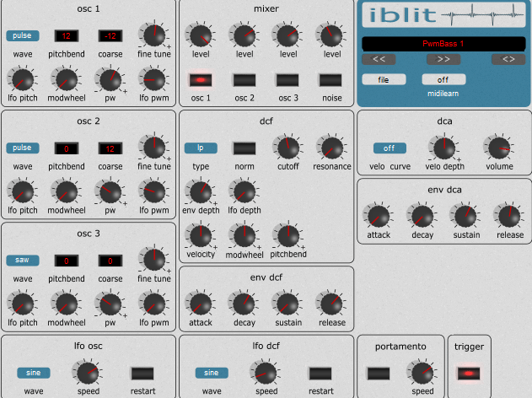Click the previous preset << button
The height and width of the screenshot is (398, 532).
click(379, 59)
